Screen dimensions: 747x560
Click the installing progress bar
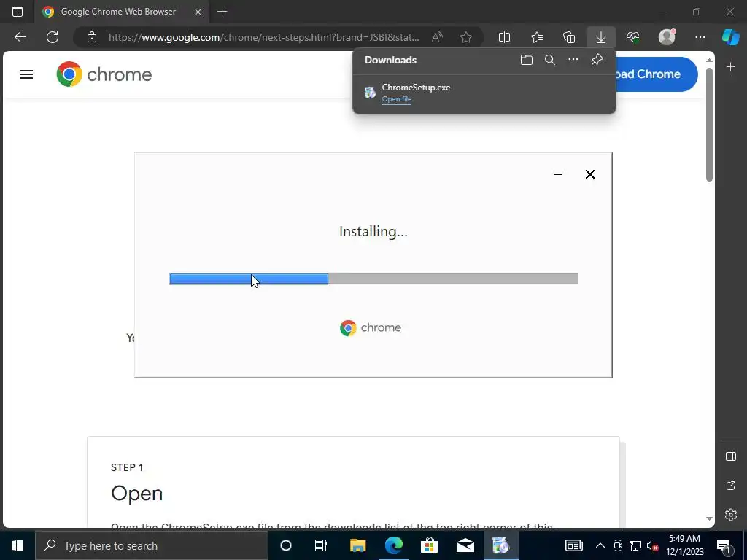pos(373,279)
